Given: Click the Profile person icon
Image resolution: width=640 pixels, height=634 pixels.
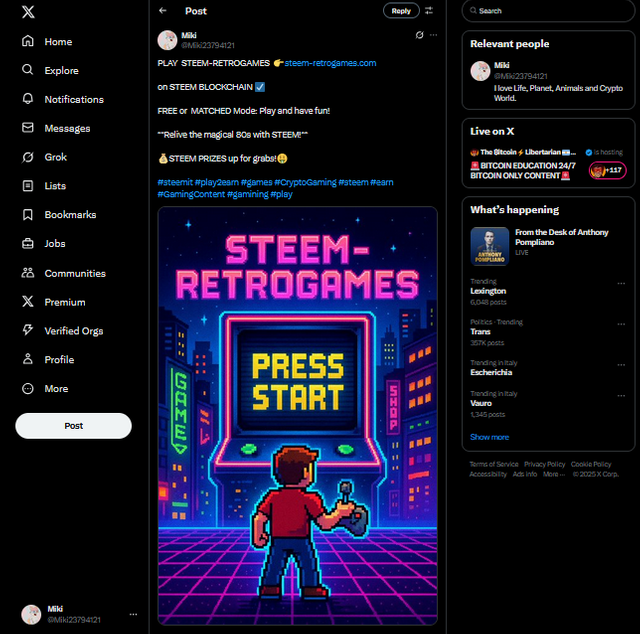Looking at the screenshot, I should [28, 359].
